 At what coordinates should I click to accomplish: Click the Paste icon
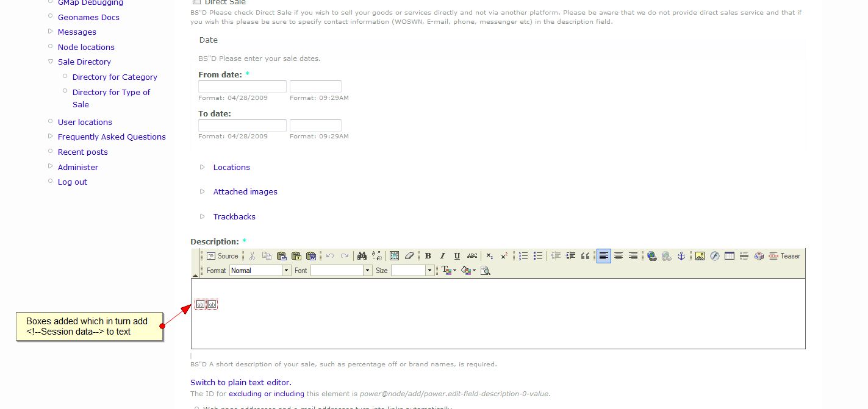[281, 256]
